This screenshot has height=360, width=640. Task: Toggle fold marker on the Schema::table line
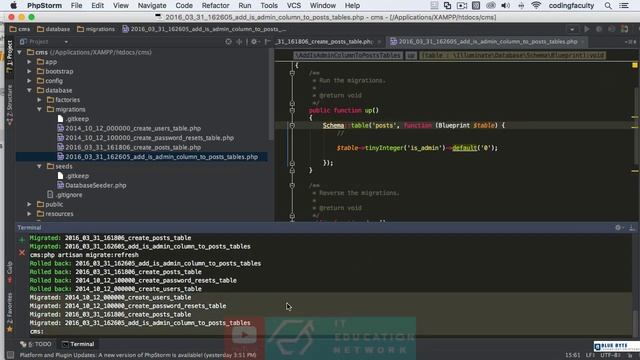(x=292, y=125)
